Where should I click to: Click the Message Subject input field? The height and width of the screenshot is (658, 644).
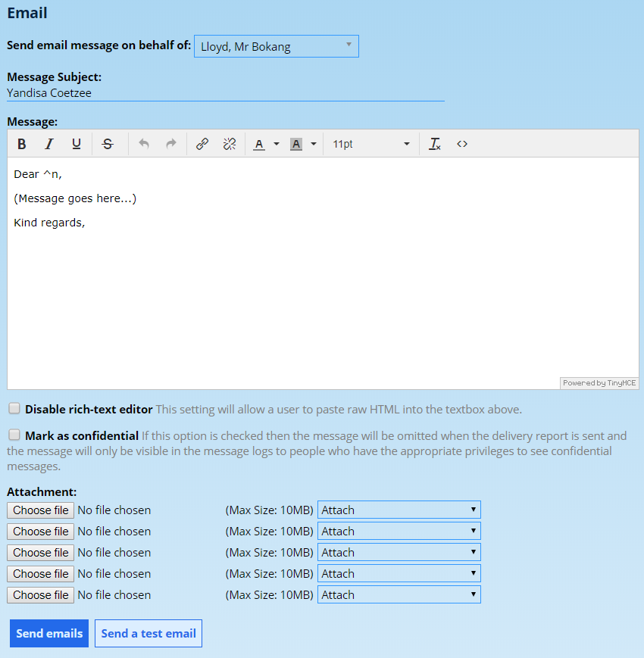tap(225, 93)
